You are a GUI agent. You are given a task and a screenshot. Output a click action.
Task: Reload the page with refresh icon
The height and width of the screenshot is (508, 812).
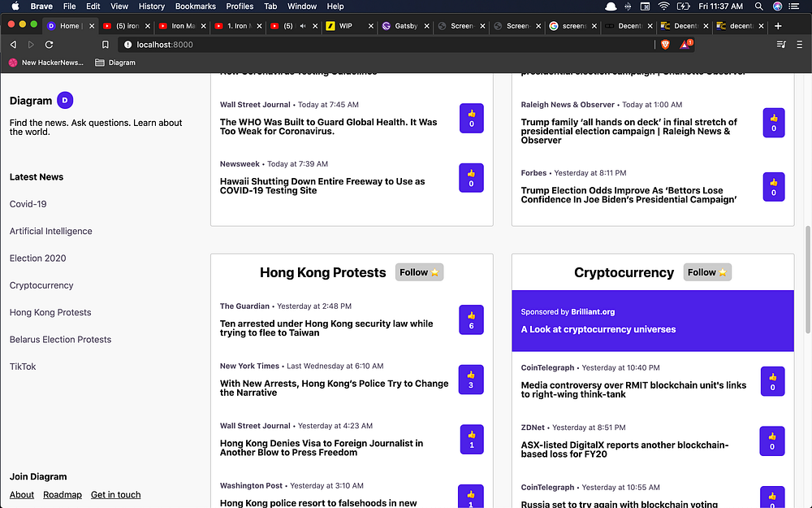click(x=50, y=45)
